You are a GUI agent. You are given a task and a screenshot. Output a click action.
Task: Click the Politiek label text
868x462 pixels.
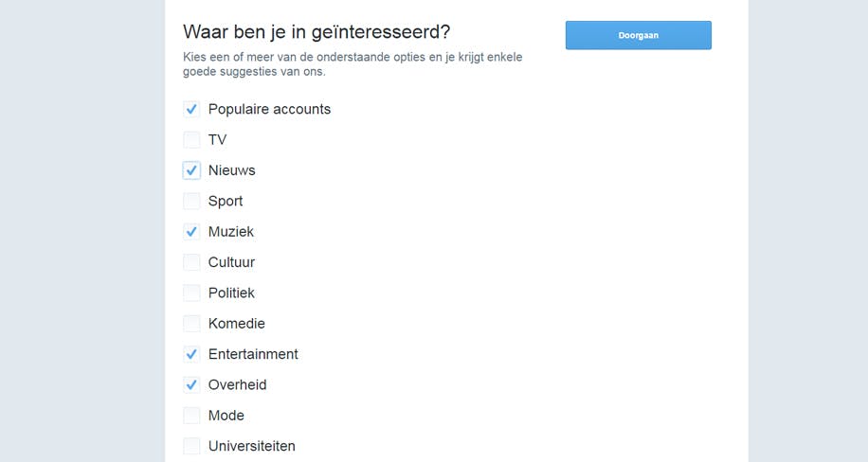click(x=231, y=293)
